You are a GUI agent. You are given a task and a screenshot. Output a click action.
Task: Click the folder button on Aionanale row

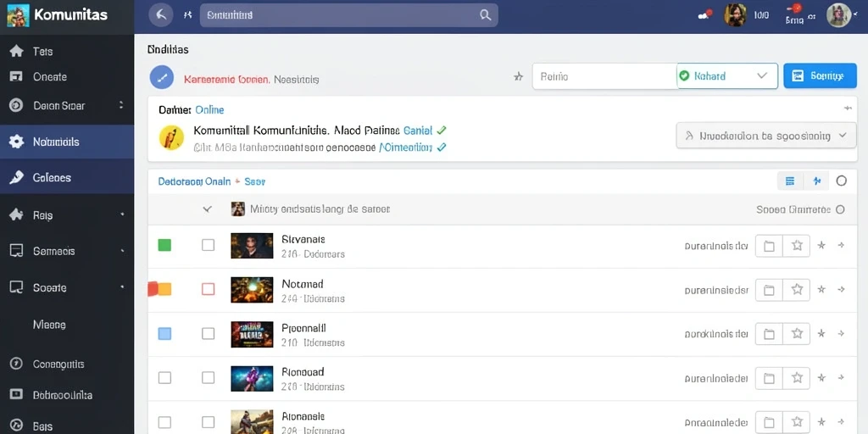[769, 422]
